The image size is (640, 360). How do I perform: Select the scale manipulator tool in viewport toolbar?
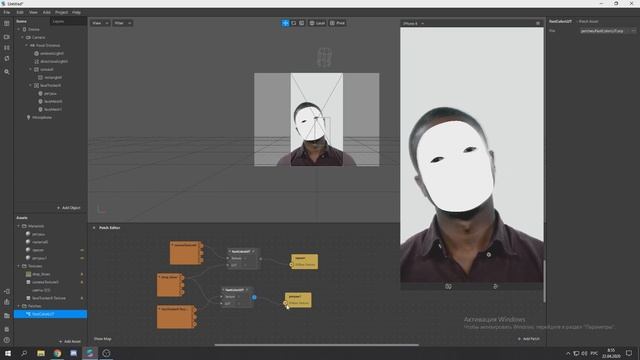click(302, 23)
